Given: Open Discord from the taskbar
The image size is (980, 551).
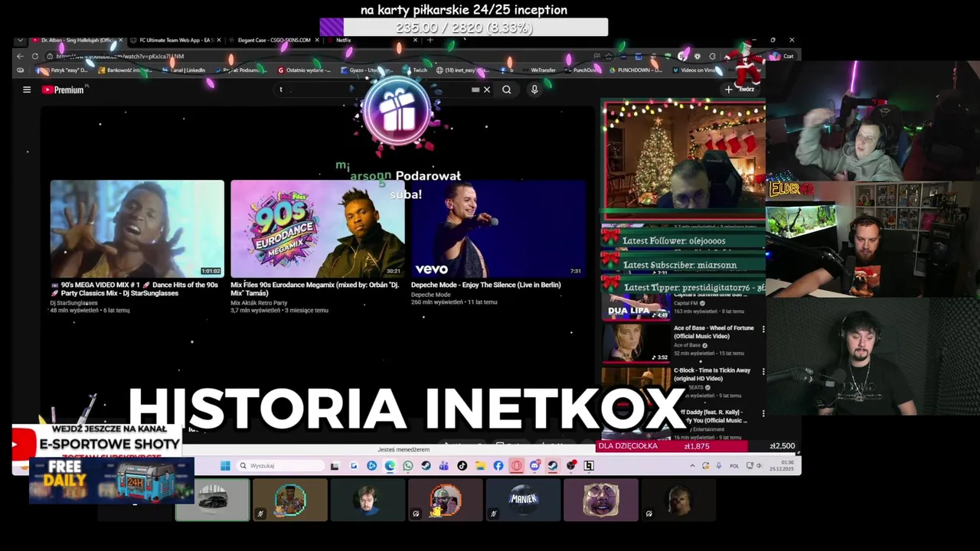Looking at the screenshot, I should pos(535,465).
